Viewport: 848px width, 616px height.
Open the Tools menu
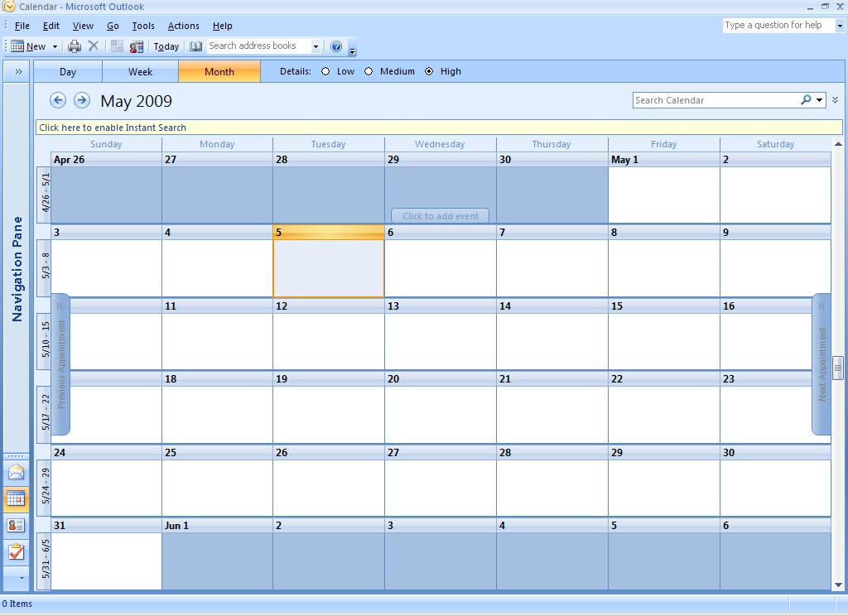143,26
